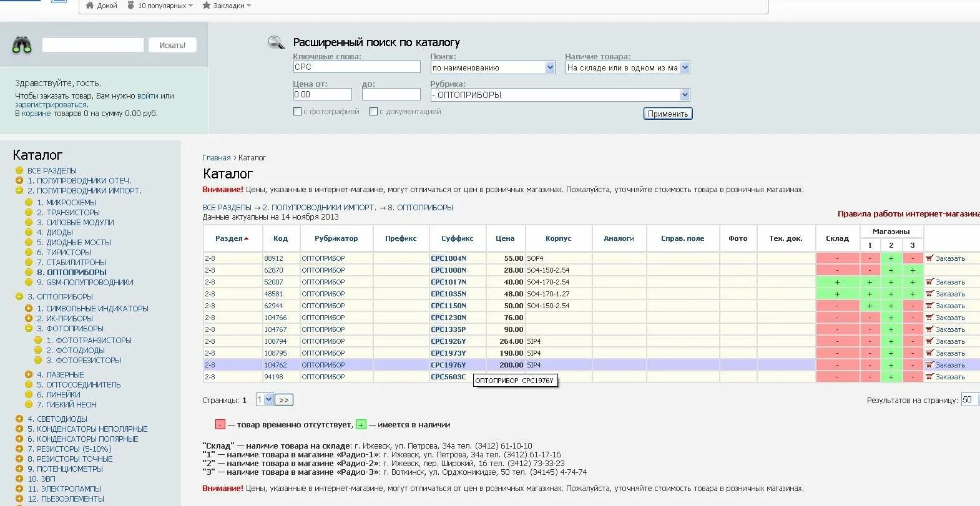980x506 pixels.
Task: Click the order cart icon for CPC1017N
Action: pos(929,281)
